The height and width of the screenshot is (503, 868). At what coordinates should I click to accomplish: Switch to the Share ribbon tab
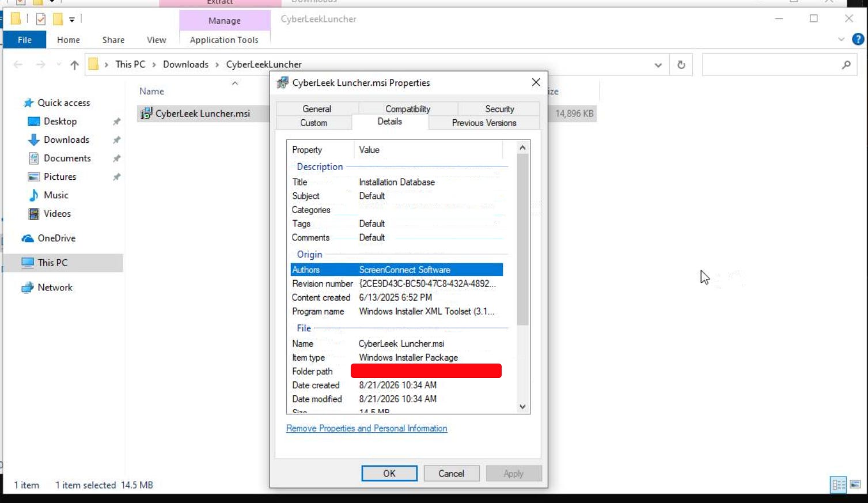113,40
